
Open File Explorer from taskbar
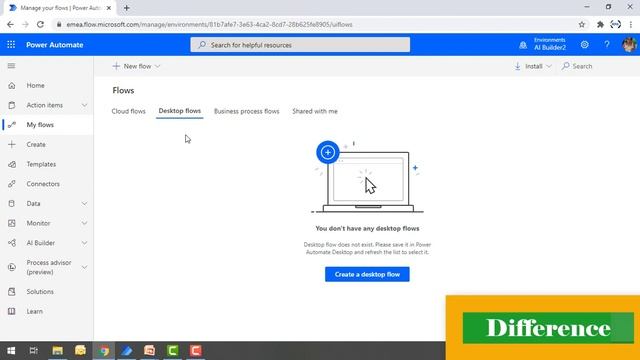58,351
